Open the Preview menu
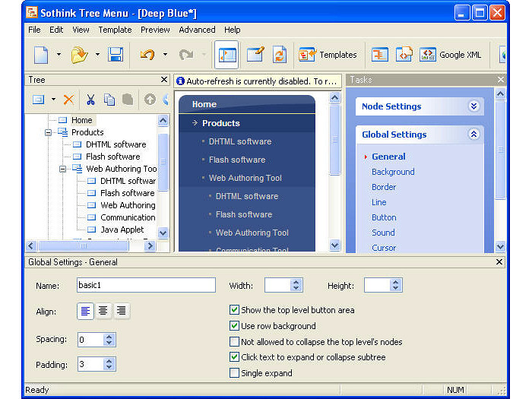The height and width of the screenshot is (399, 532). click(155, 30)
